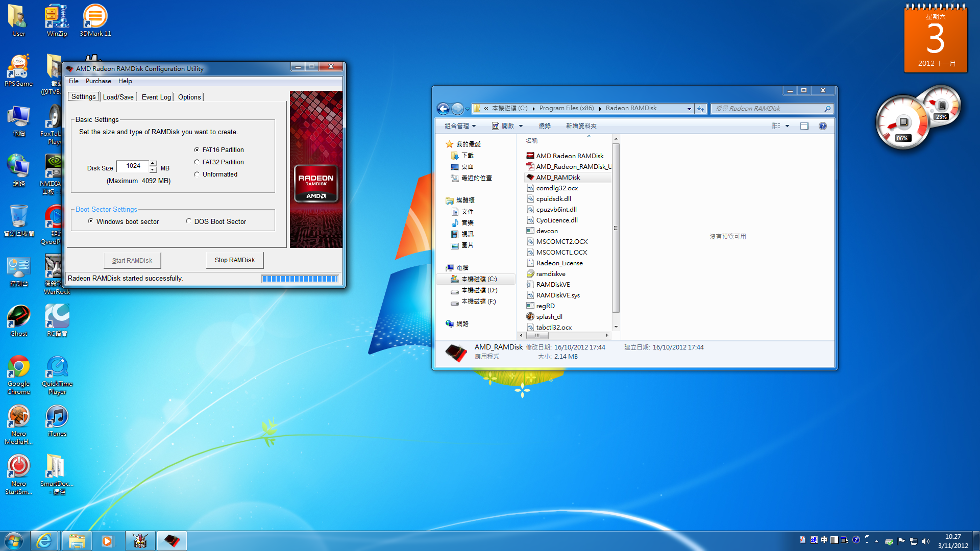Click the volume speaker icon in tray
980x551 pixels.
click(926, 541)
